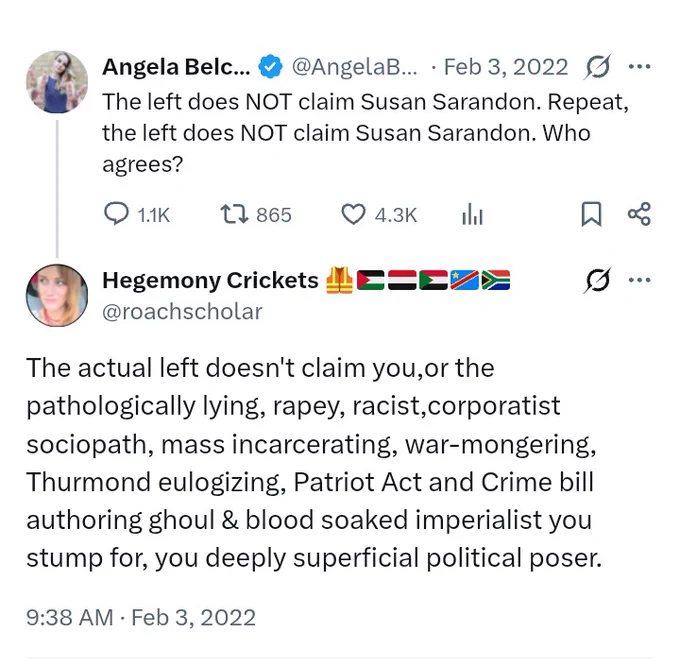The width and height of the screenshot is (680, 666).
Task: Click Grok slash-circle icon on Angela's tweet
Action: click(x=598, y=67)
